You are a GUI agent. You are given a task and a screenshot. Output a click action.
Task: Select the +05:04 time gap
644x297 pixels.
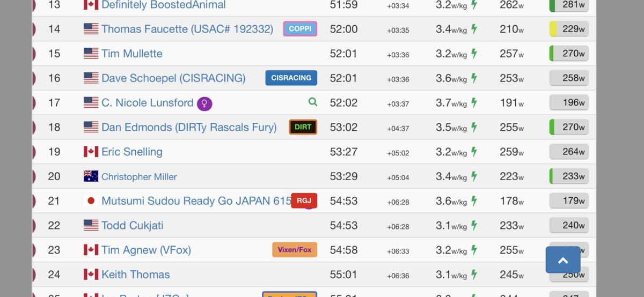click(x=398, y=177)
